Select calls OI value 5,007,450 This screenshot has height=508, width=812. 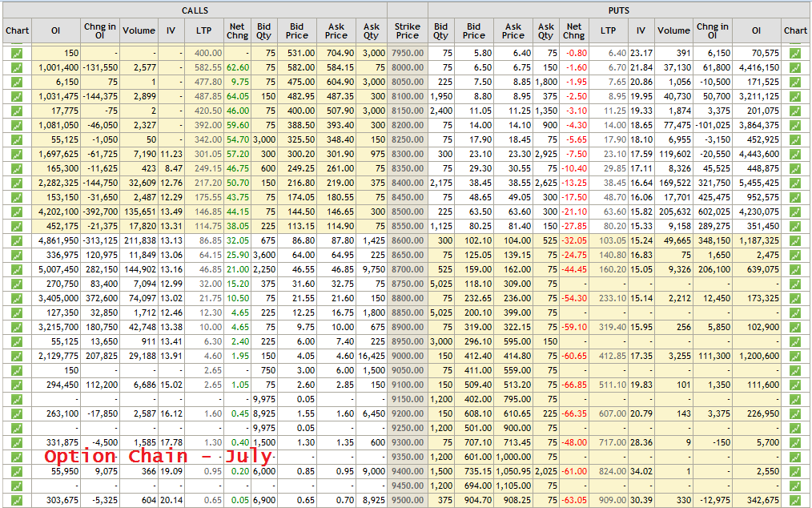(58, 269)
